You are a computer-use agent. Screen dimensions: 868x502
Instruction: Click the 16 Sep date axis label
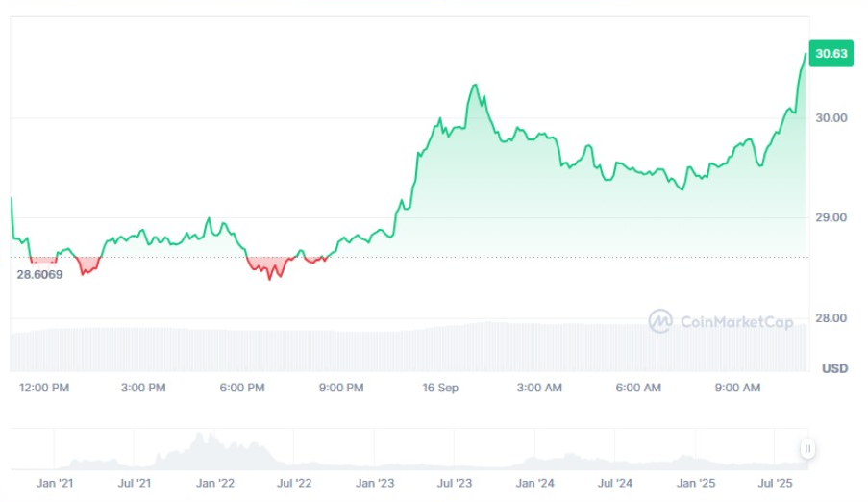pyautogui.click(x=440, y=388)
